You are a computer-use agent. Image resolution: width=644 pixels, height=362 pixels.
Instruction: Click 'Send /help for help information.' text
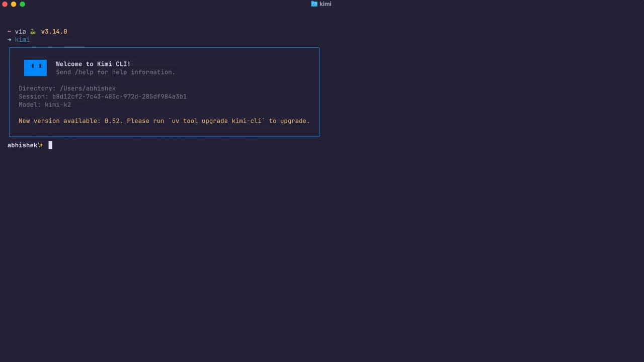(115, 72)
